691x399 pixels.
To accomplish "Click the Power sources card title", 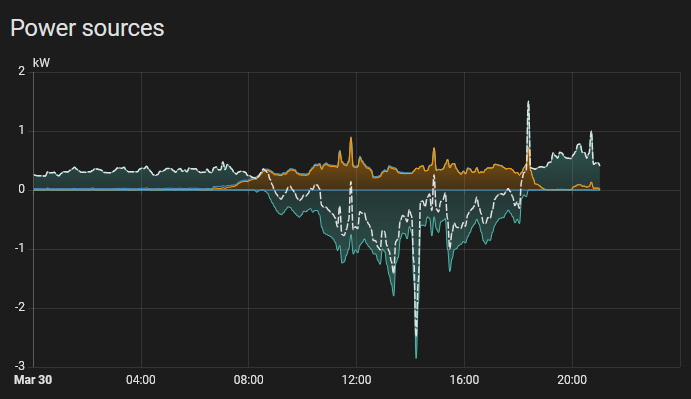I will pyautogui.click(x=87, y=28).
